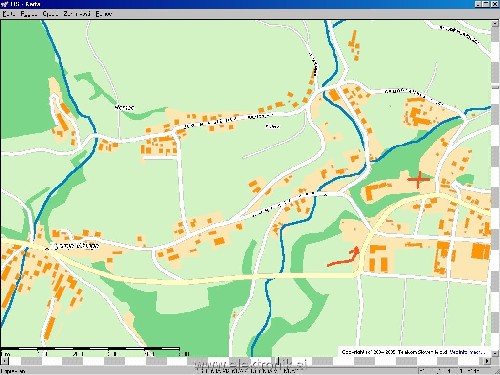Click the horizontal scrollbar's right arrow

click(487, 361)
